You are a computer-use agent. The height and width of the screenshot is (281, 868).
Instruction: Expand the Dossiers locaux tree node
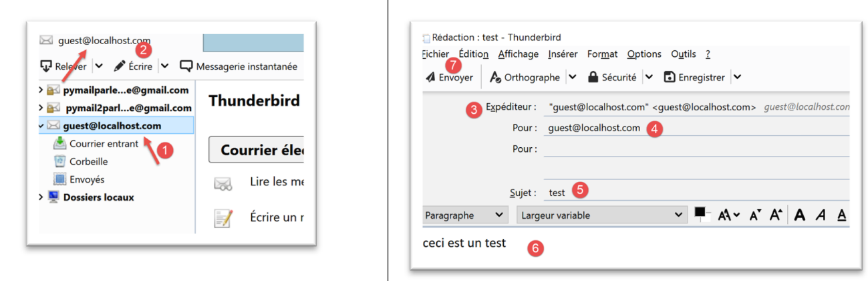pyautogui.click(x=41, y=197)
